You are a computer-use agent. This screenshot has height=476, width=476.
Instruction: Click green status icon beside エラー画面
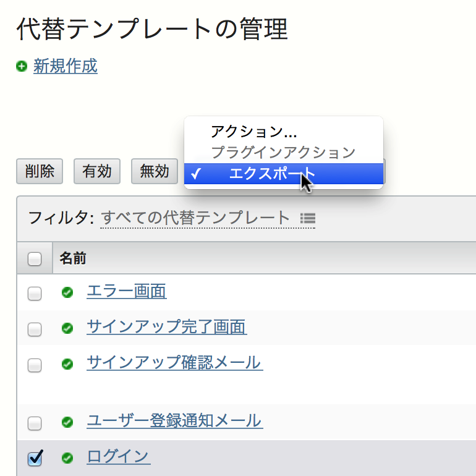[x=67, y=293]
